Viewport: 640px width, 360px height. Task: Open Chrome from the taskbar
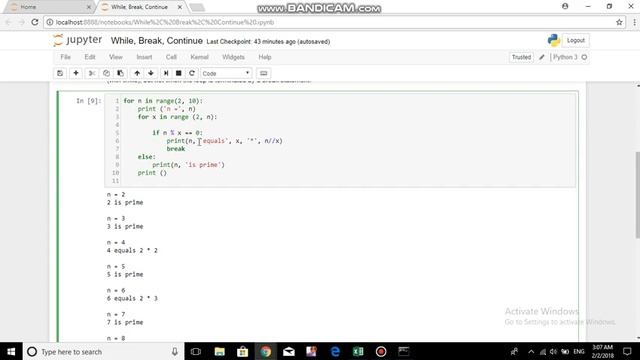[266, 351]
